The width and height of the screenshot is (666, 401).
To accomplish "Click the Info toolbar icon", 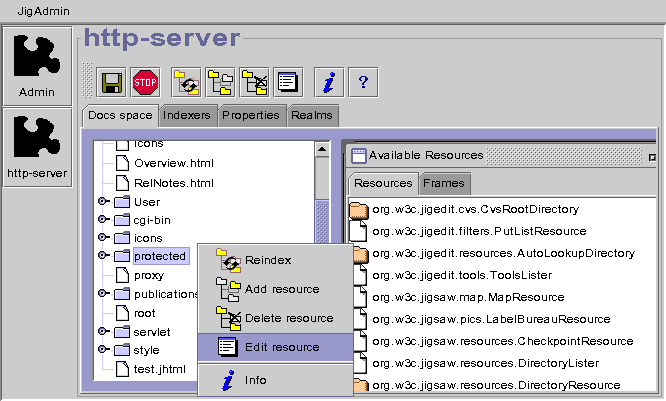I will (x=329, y=82).
